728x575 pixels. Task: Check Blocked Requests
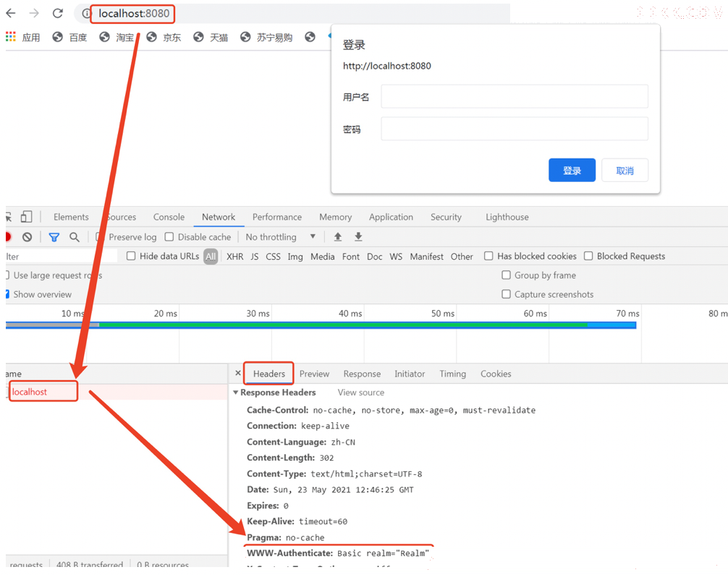click(588, 256)
